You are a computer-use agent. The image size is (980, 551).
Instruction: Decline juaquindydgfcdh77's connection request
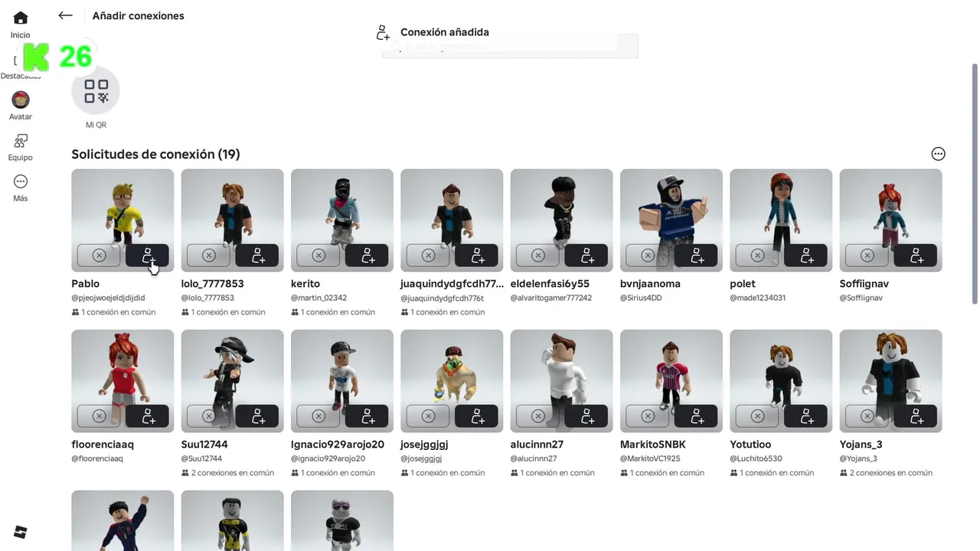pos(428,255)
